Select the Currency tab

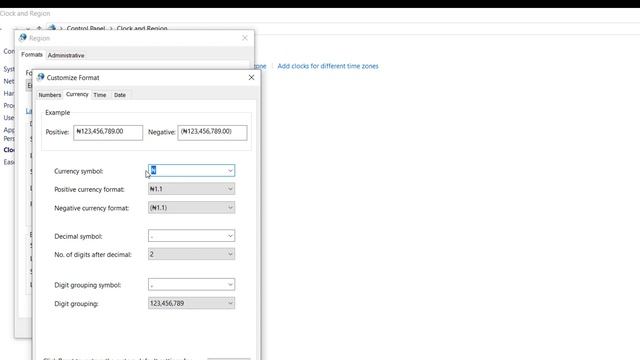(77, 94)
